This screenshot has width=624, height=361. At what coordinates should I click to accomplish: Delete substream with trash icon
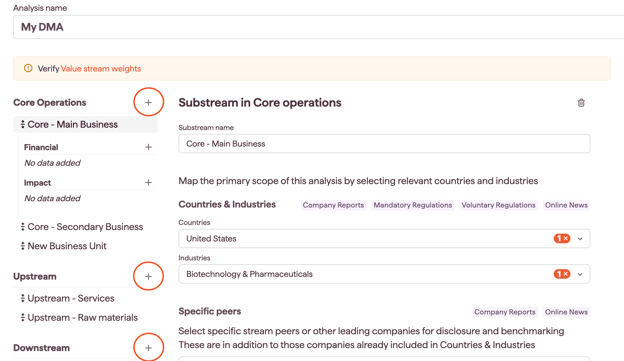click(x=581, y=103)
